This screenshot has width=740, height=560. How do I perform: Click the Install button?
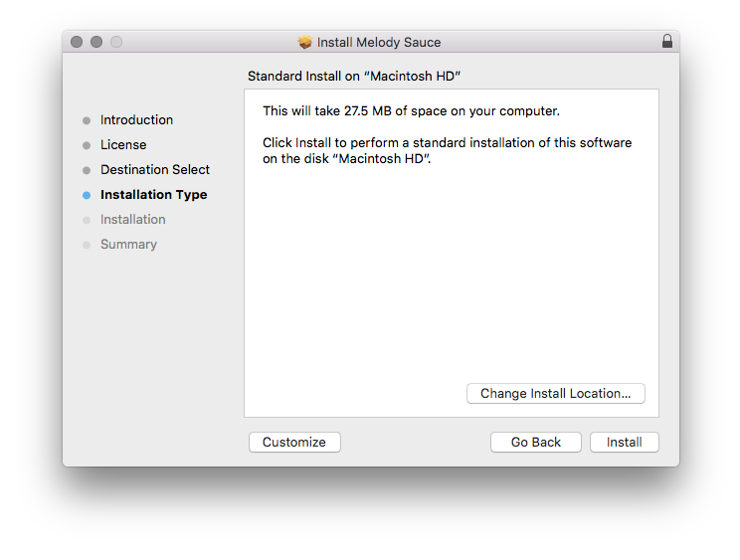(x=624, y=443)
